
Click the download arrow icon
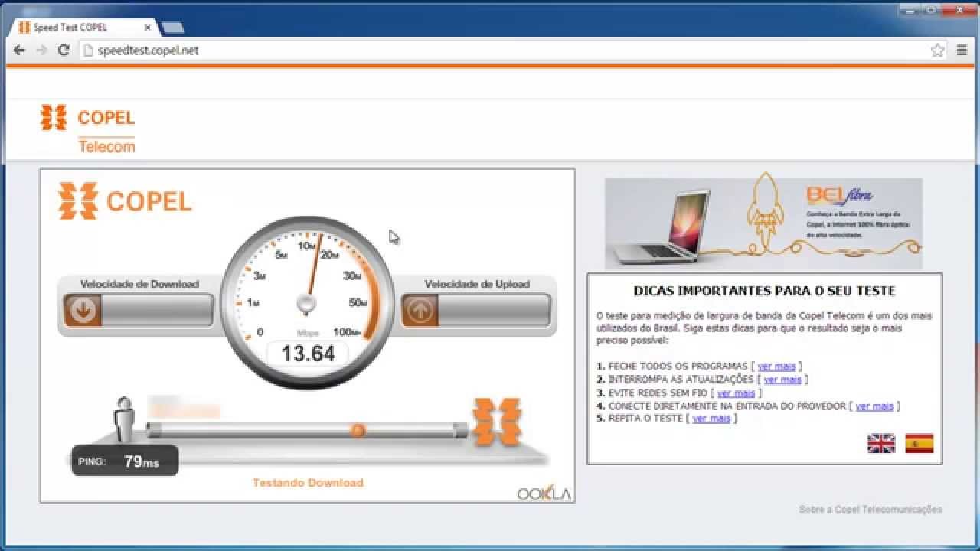pyautogui.click(x=82, y=310)
